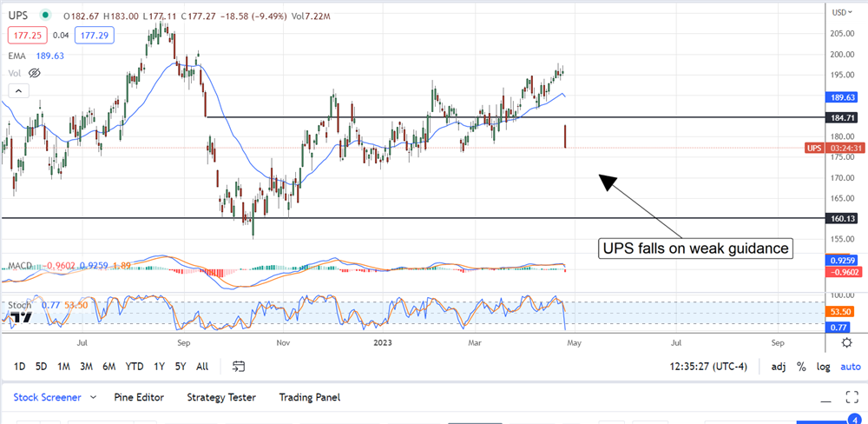This screenshot has width=868, height=424.
Task: Switch to the Pine Editor tab
Action: pyautogui.click(x=139, y=397)
